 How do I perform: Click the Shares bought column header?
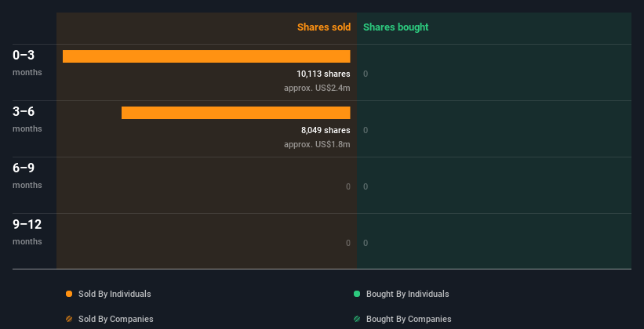pyautogui.click(x=396, y=27)
